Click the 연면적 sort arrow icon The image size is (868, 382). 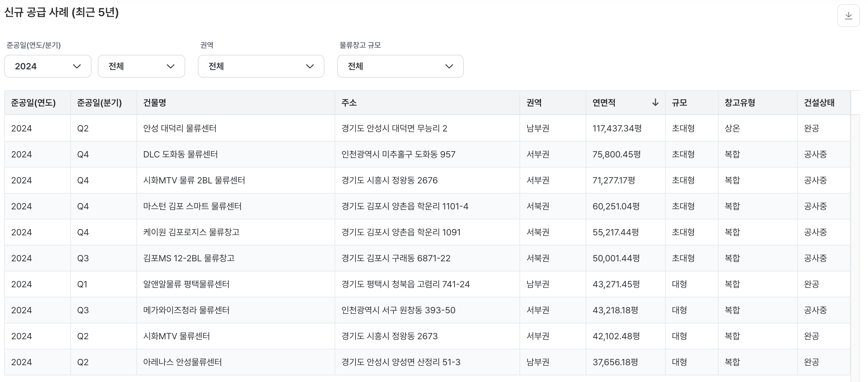pyautogui.click(x=655, y=103)
